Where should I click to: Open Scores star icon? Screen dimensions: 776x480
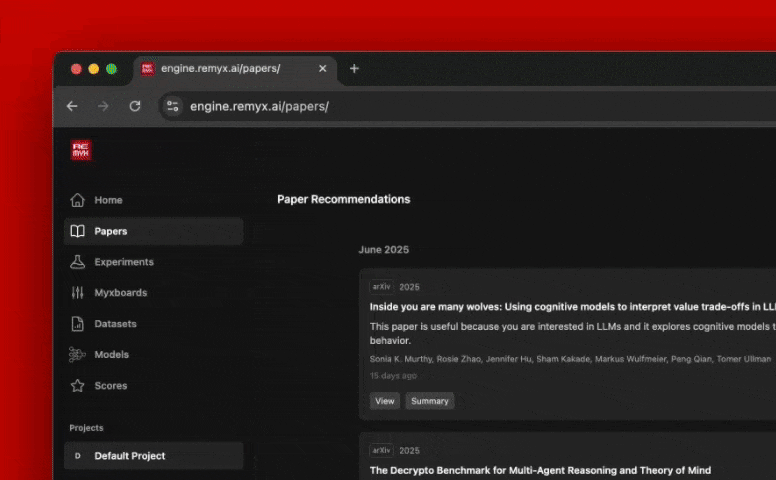point(77,385)
